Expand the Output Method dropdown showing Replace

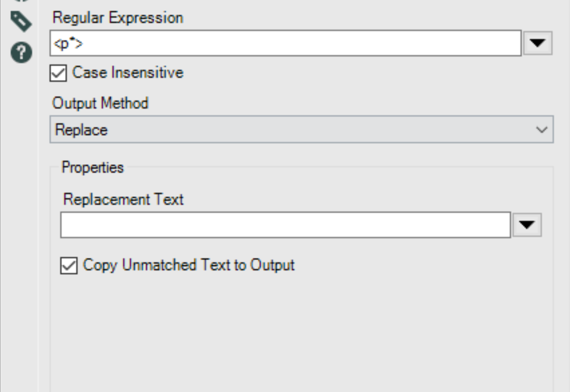pos(301,130)
